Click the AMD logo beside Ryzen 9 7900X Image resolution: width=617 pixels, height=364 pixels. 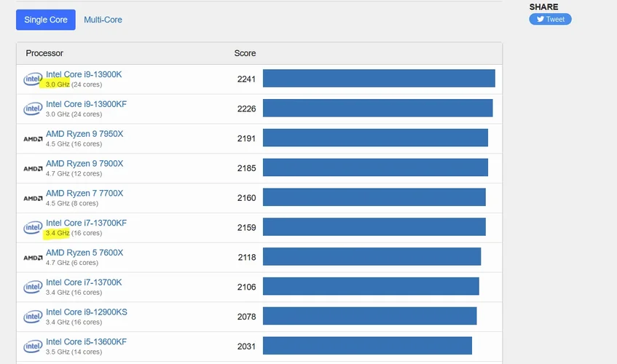pyautogui.click(x=33, y=169)
